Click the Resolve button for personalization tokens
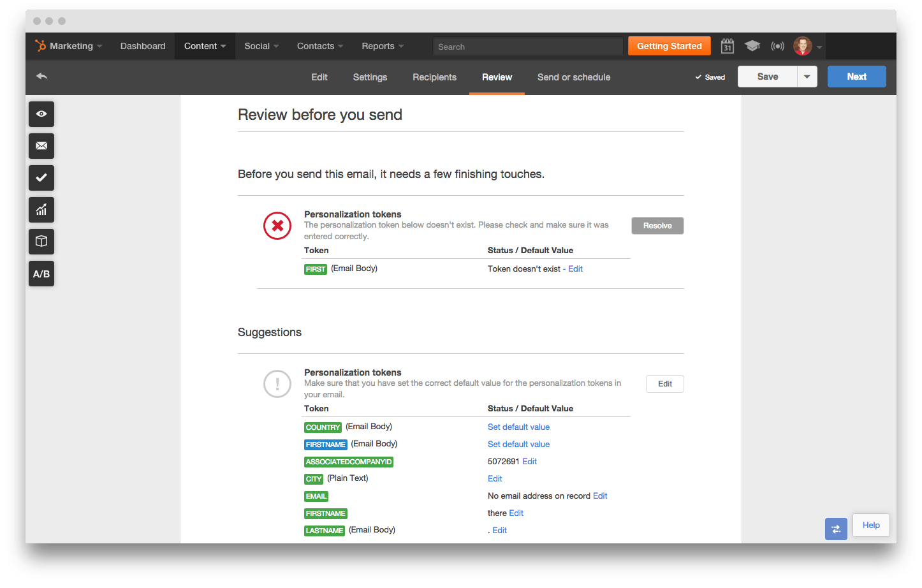This screenshot has height=588, width=922. click(657, 225)
